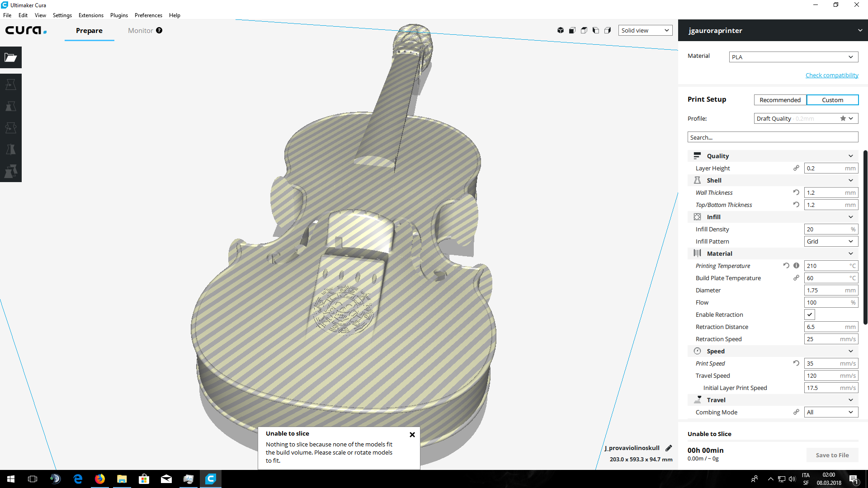Screen dimensions: 868x488
Task: Switch to the Monitor tab
Action: pyautogui.click(x=141, y=30)
